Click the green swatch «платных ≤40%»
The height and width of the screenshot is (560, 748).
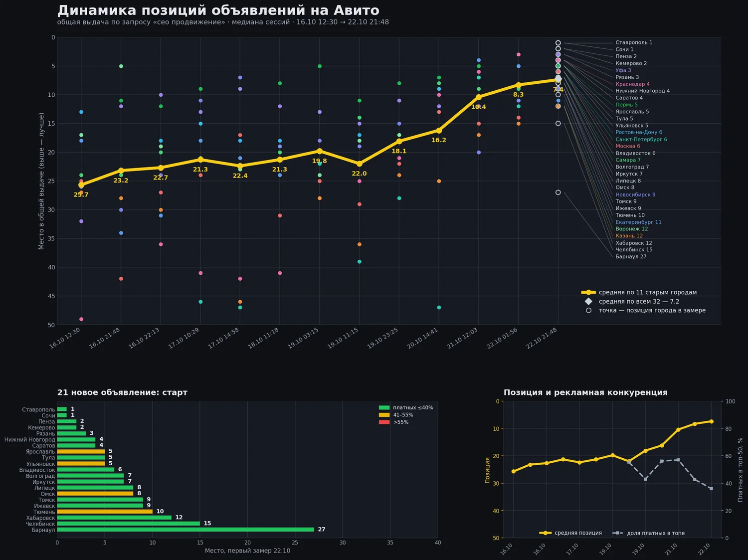pos(384,408)
